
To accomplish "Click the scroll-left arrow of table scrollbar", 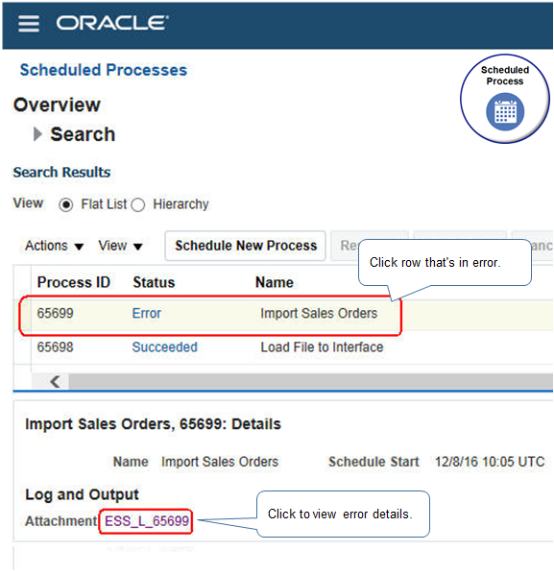I will 55,382.
